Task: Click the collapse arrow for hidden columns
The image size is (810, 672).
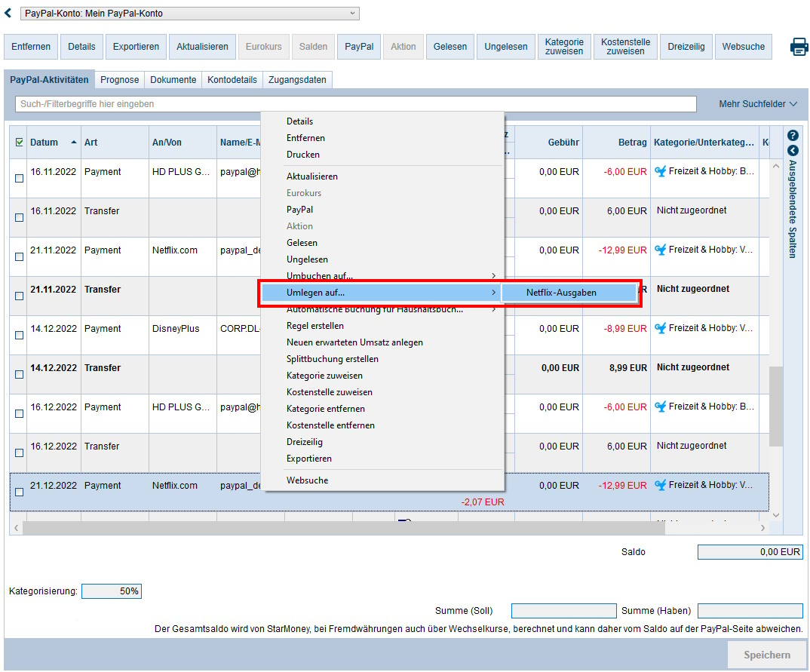Action: pos(792,151)
